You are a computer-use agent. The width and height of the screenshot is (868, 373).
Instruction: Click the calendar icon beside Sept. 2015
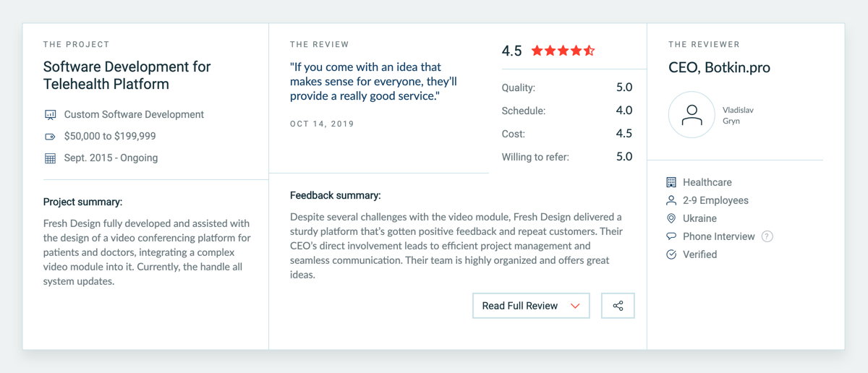pos(50,158)
